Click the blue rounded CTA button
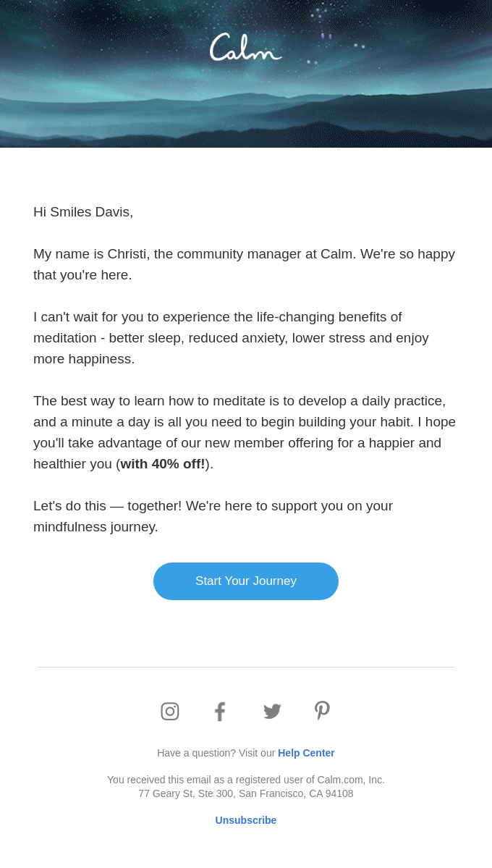Screen dimensions: 492x868 246,581
